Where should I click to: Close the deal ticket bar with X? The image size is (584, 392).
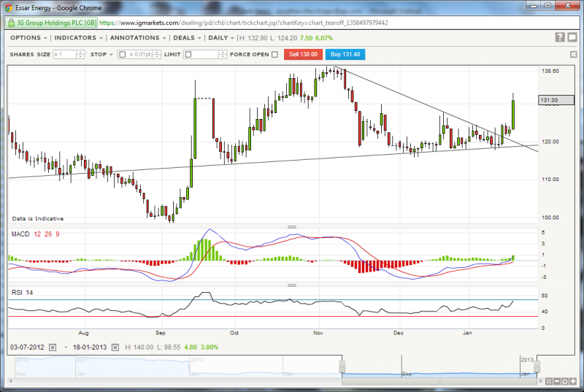[573, 55]
